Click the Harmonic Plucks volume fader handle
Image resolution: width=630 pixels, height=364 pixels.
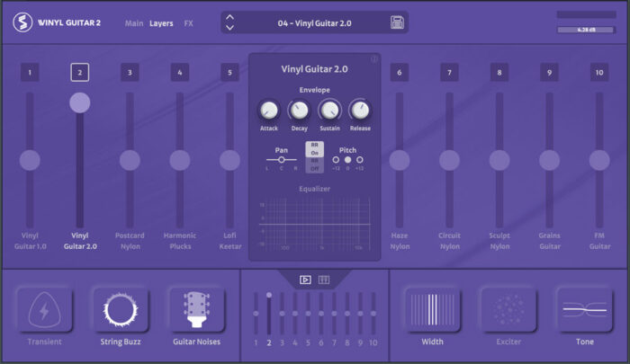tap(180, 160)
